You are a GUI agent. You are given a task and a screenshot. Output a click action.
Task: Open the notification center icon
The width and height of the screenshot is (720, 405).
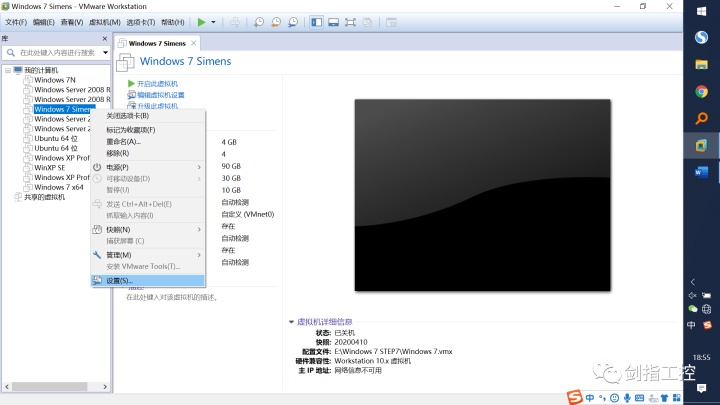click(701, 388)
